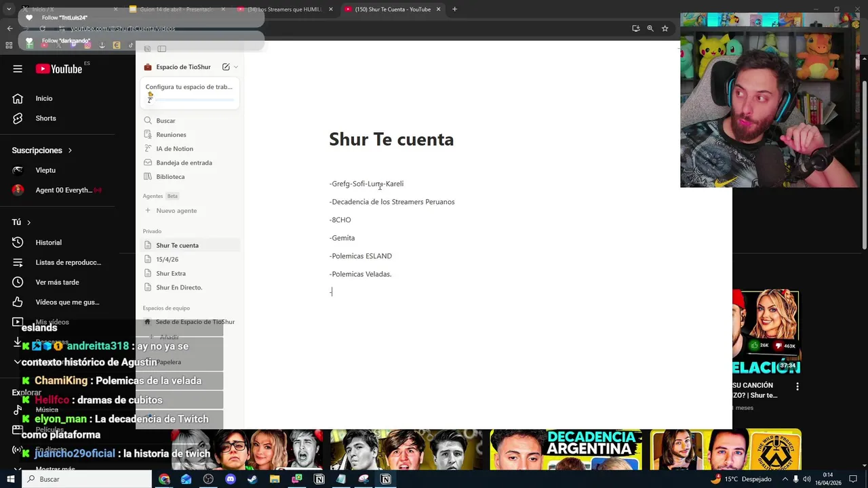Screen dimensions: 868x488
Task: Open Configura tu espacio de trabajo card
Action: pyautogui.click(x=190, y=94)
